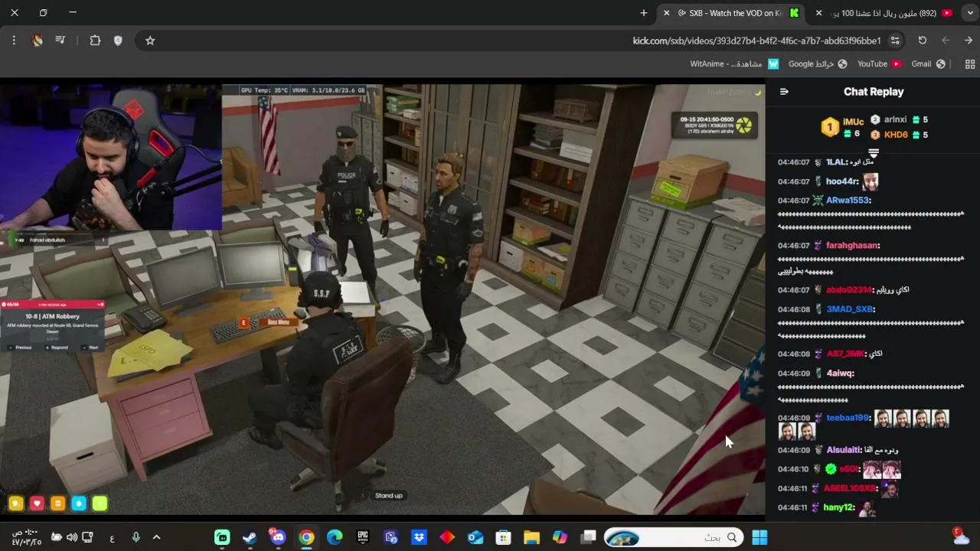Go back to previous page
Screen dimensions: 980x551
click(968, 41)
